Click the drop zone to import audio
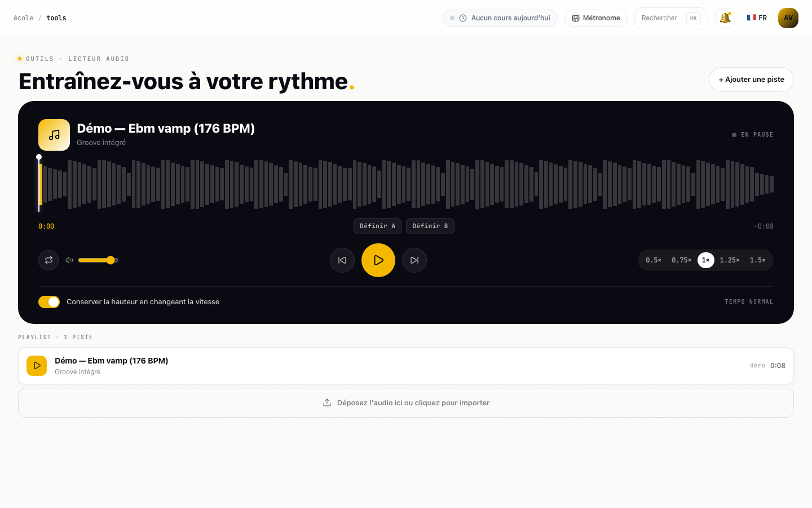812x508 pixels. click(406, 402)
